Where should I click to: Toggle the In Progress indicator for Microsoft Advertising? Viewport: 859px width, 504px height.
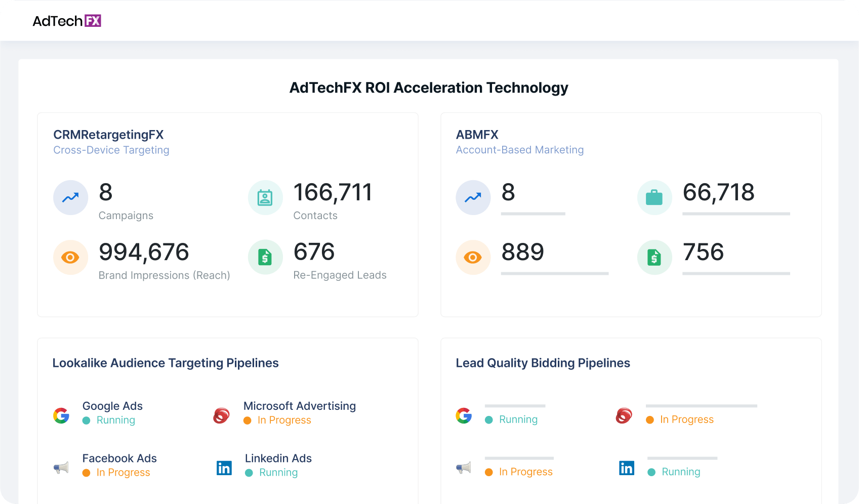248,420
